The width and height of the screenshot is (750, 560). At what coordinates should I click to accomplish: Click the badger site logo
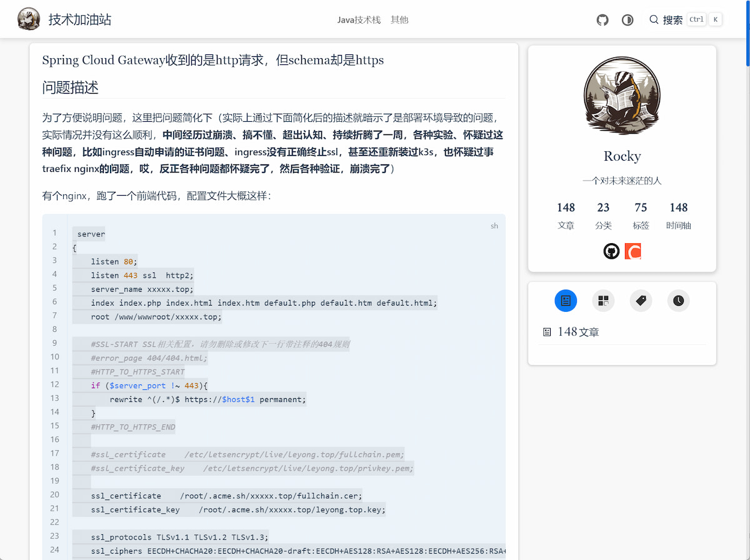[29, 19]
